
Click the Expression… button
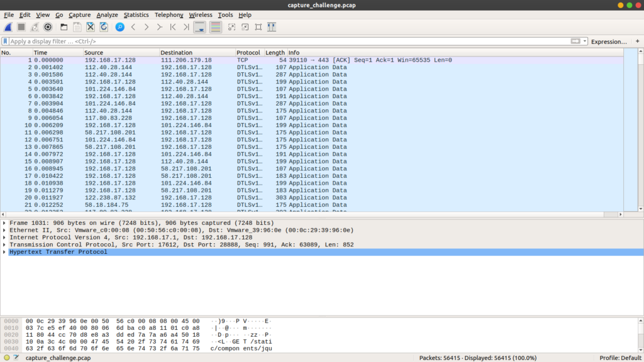pos(609,41)
